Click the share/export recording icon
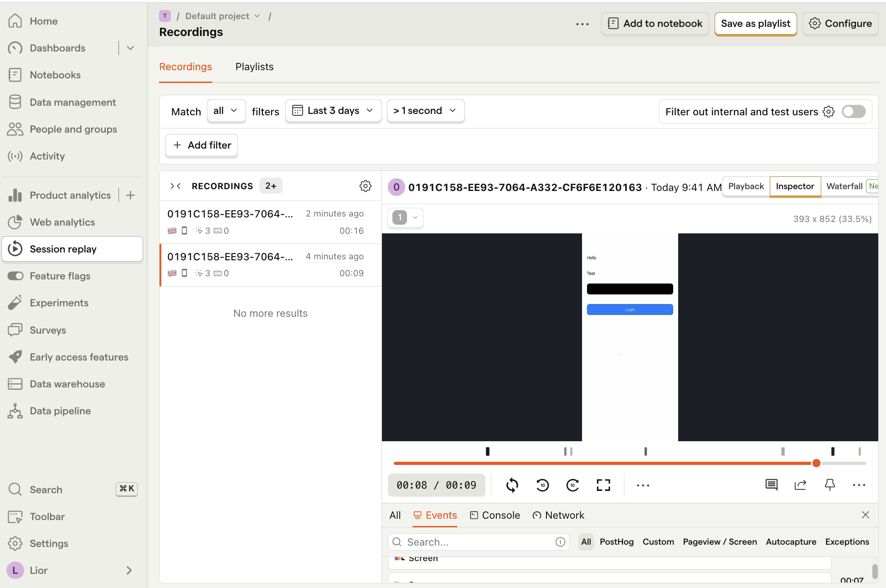The width and height of the screenshot is (886, 588). pos(801,485)
